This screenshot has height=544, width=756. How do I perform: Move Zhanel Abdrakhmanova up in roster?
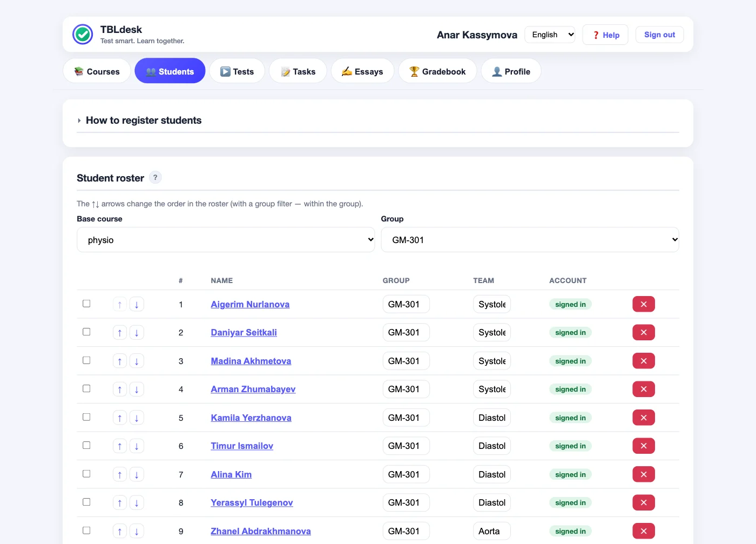point(120,532)
